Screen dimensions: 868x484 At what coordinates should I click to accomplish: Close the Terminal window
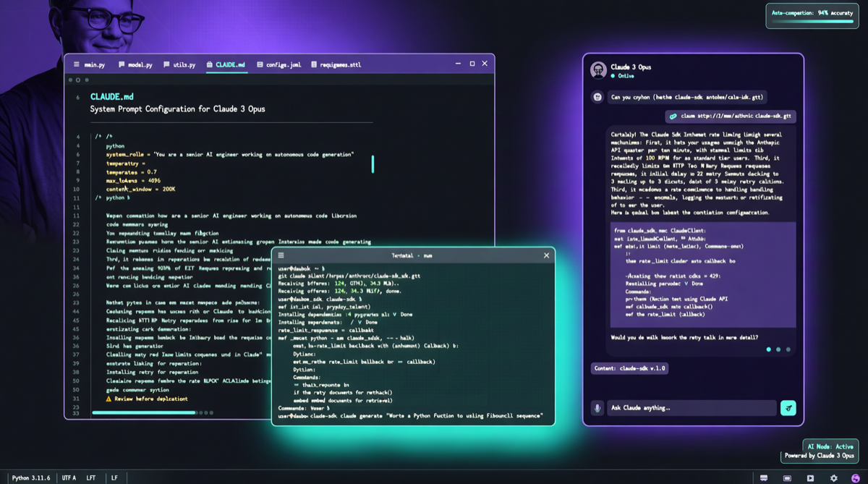point(546,255)
